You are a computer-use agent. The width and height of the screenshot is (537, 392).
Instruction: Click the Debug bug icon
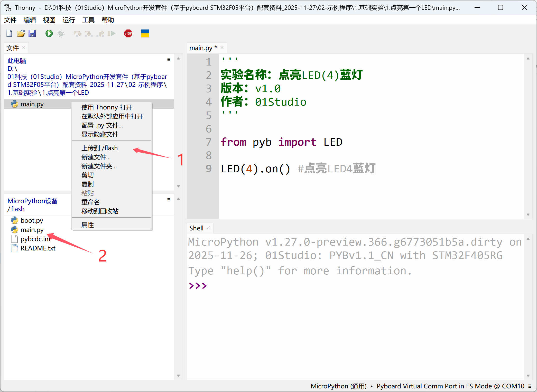tap(61, 34)
